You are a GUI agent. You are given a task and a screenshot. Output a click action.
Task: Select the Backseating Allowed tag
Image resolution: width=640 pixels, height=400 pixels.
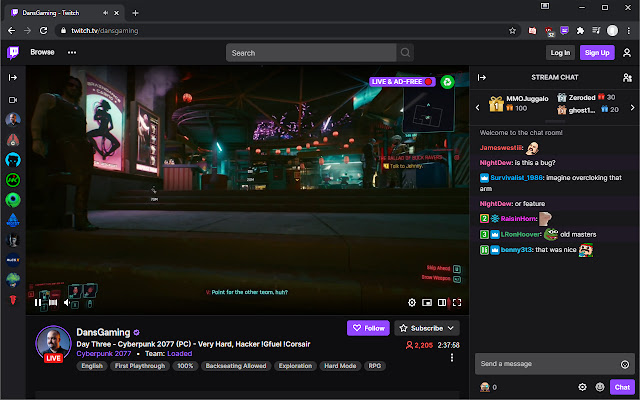(x=236, y=366)
